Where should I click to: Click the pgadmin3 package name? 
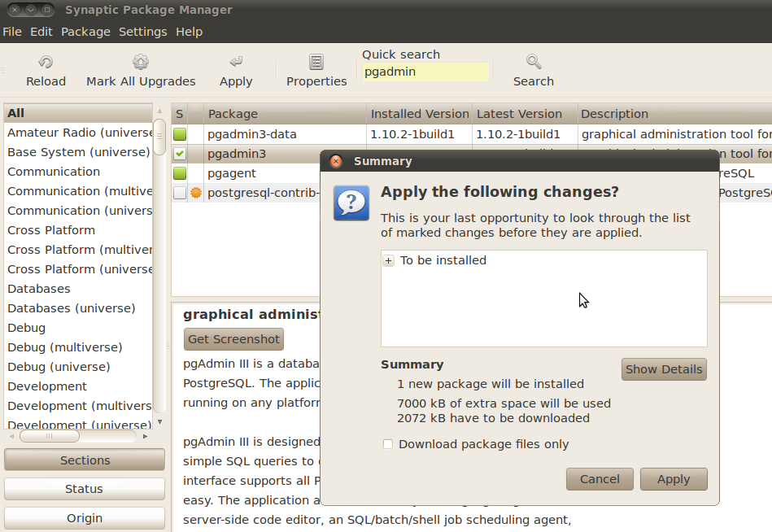[x=237, y=154]
